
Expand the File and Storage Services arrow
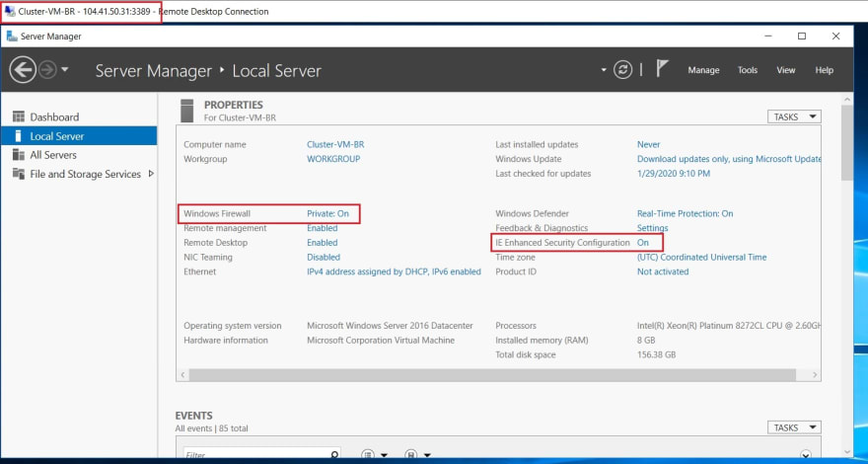point(151,174)
